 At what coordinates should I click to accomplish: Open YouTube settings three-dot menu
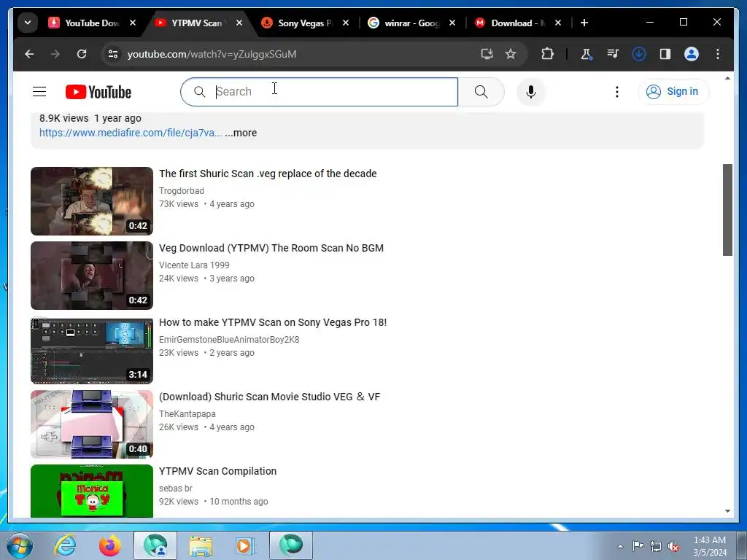[617, 92]
